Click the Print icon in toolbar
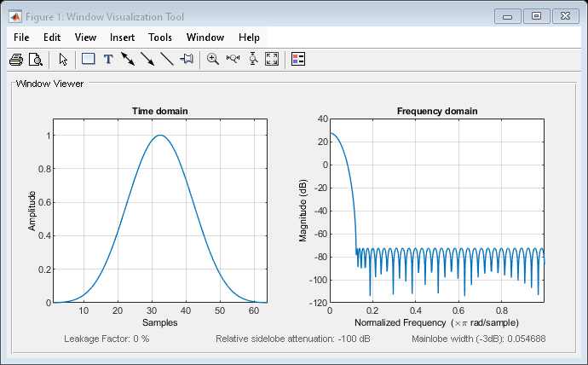Image resolution: width=588 pixels, height=365 pixels. tap(15, 60)
